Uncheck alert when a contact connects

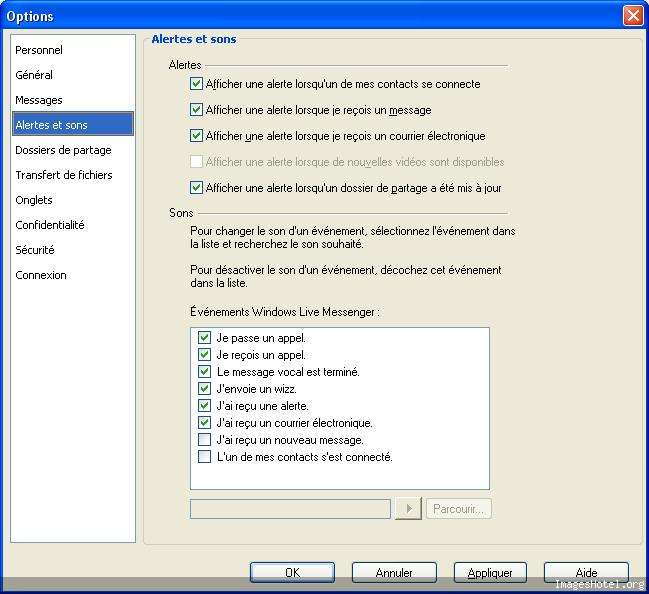[197, 84]
